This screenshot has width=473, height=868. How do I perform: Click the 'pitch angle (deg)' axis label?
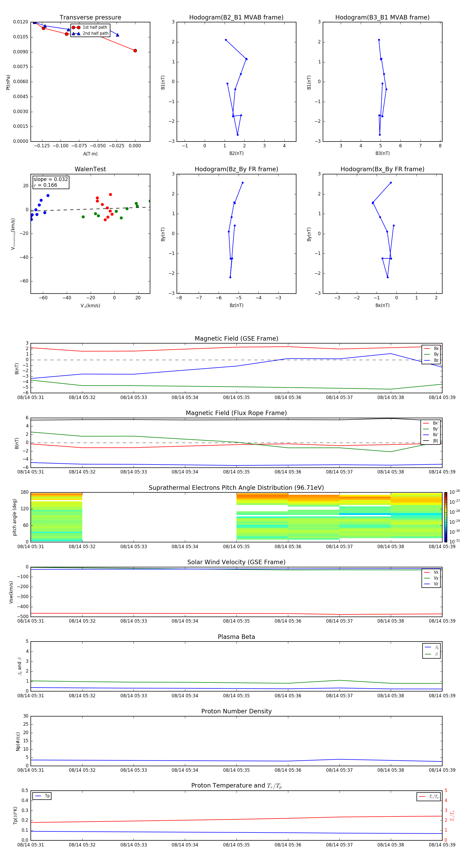click(x=14, y=517)
